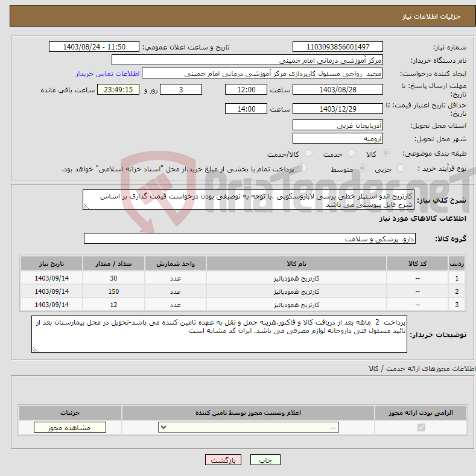Image resolution: width=476 pixels, height=476 pixels.
Task: Click the تعداد / مقدار column header
Action: (x=113, y=264)
